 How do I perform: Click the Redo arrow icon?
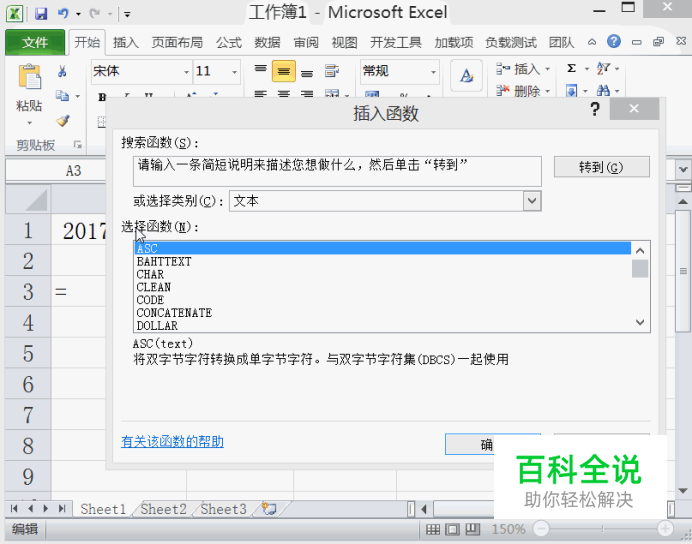point(94,14)
